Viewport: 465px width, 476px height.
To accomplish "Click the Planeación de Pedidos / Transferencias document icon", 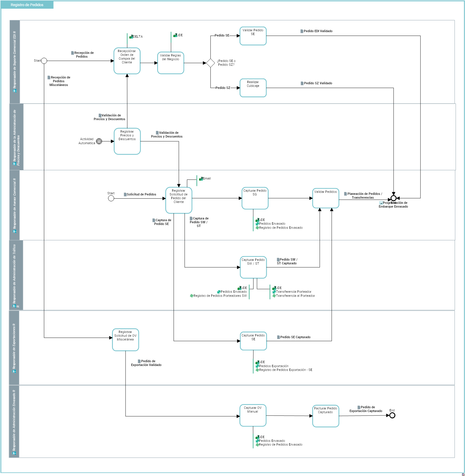I will (345, 194).
